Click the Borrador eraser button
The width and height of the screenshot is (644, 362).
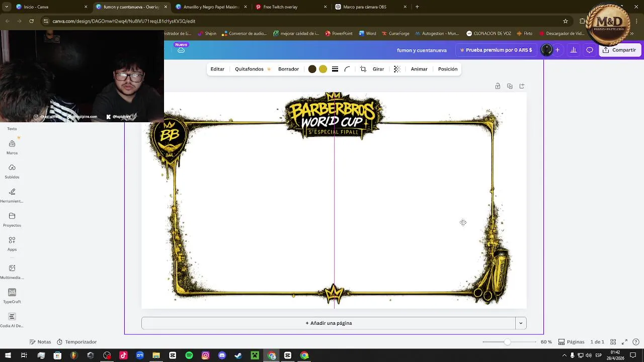coord(288,69)
